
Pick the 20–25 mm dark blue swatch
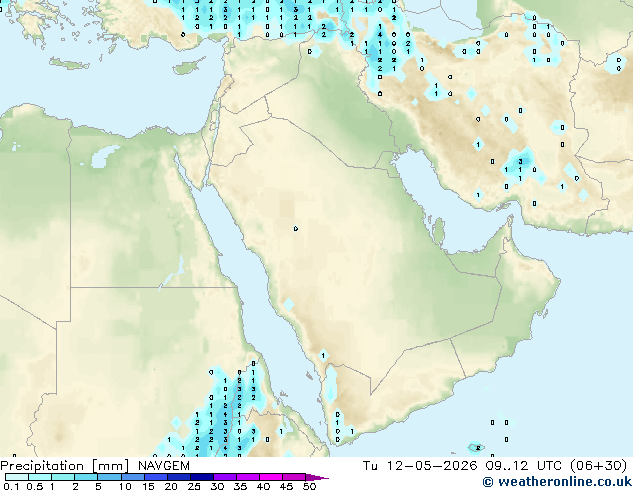(178, 477)
